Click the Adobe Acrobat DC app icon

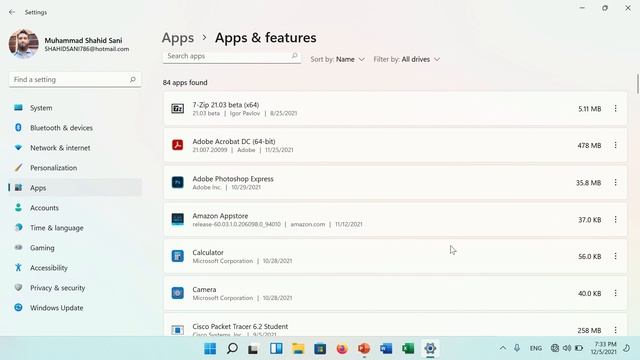click(178, 145)
